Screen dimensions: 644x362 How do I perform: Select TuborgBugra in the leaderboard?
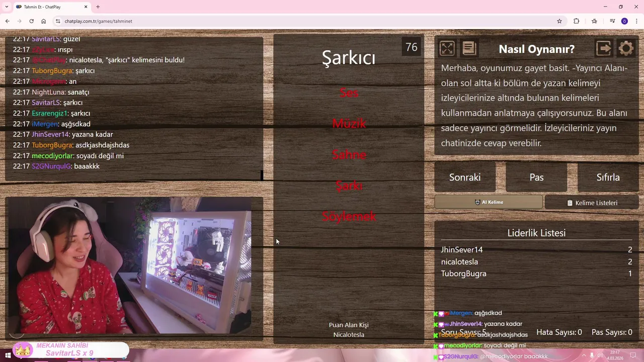[463, 274]
